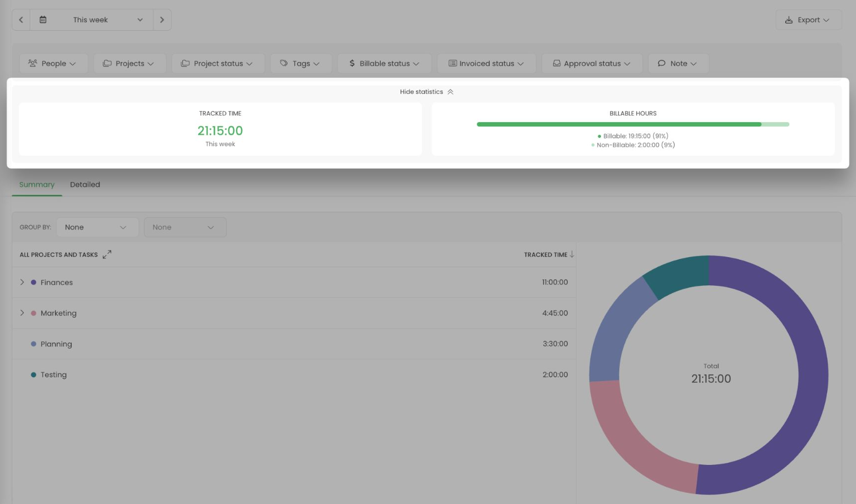The height and width of the screenshot is (504, 856).
Task: Expand the Finances project row
Action: click(x=22, y=282)
